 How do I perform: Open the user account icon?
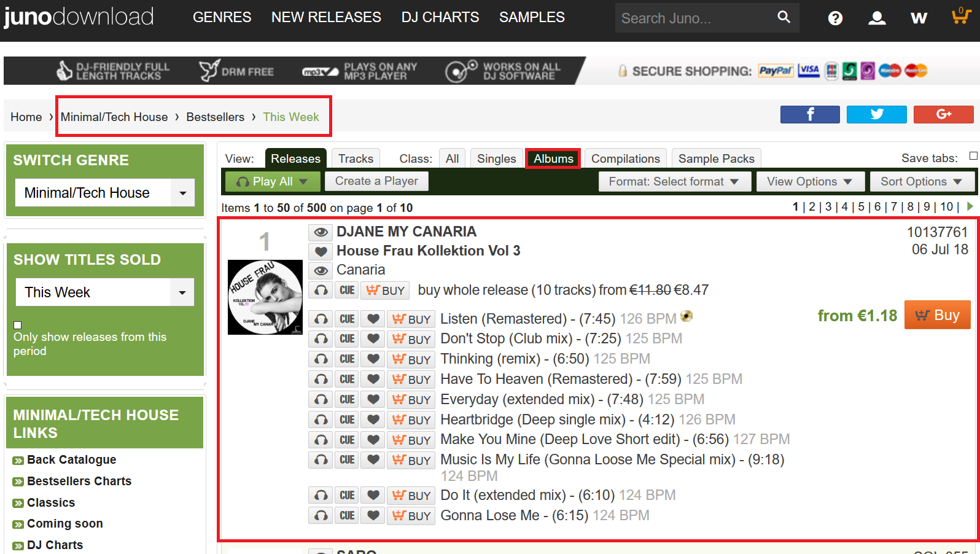tap(877, 18)
